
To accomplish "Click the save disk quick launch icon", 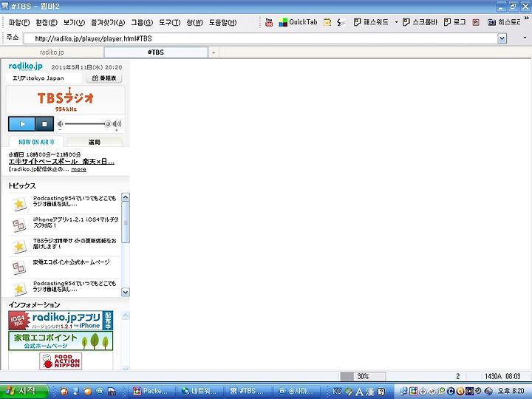I will pos(112,392).
